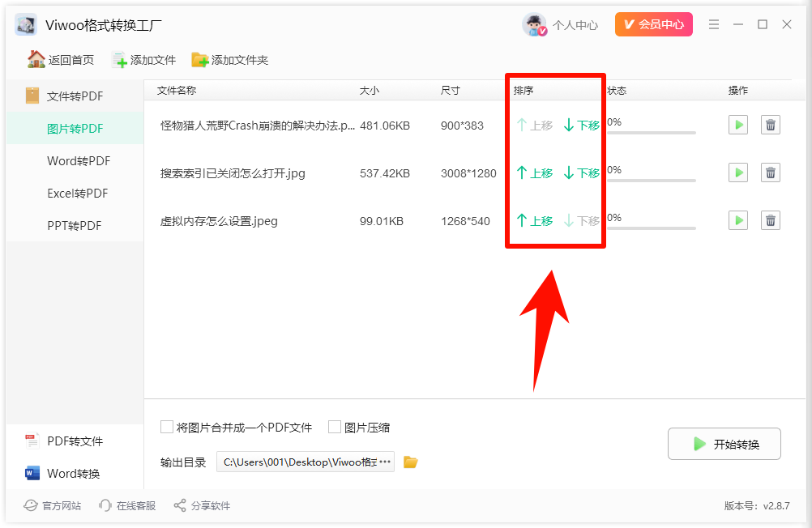The width and height of the screenshot is (812, 528).
Task: Select file name 虚拟内存怎么设置.jpeg
Action: [x=219, y=221]
